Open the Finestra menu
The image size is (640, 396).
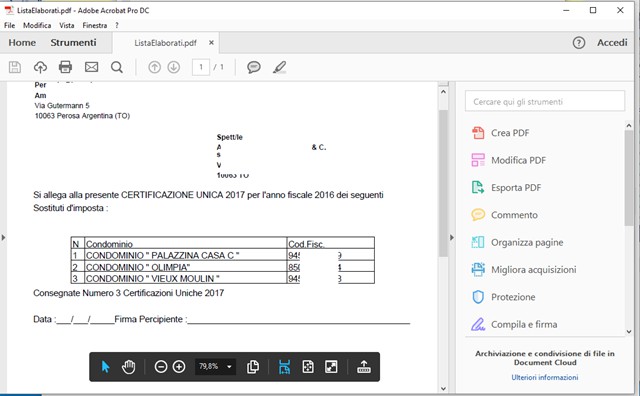(x=95, y=25)
